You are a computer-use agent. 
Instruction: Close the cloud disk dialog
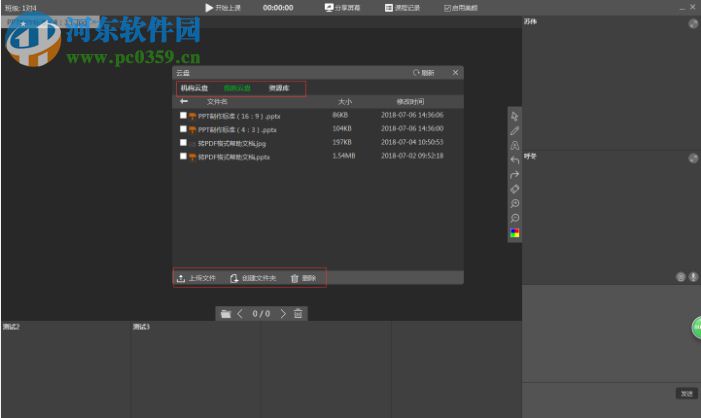[x=455, y=72]
